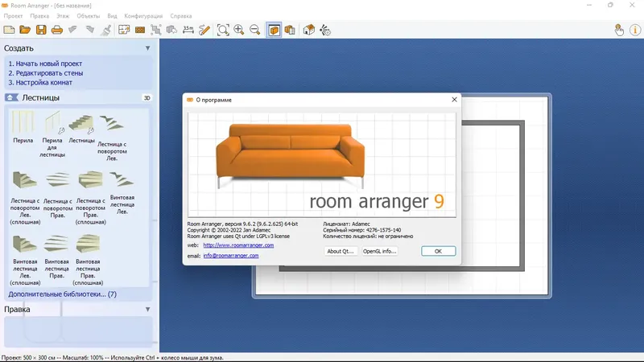Toggle the 3D preview button beside Лестницы
The height and width of the screenshot is (362, 644).
point(147,97)
